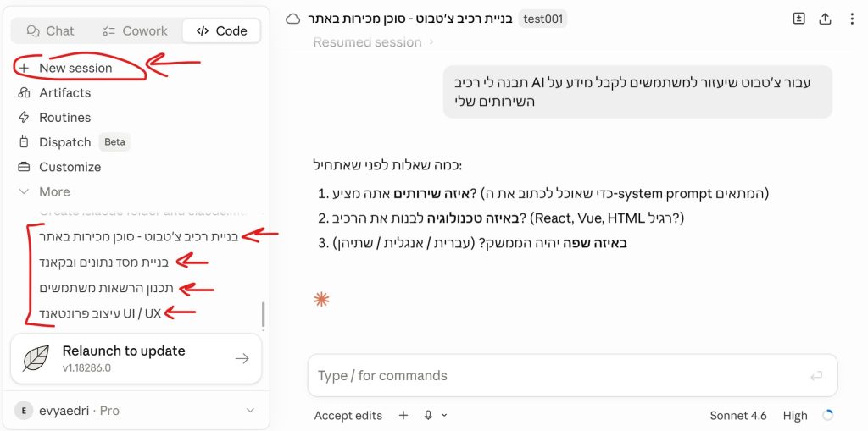This screenshot has width=868, height=431.
Task: Click the user message bubble about AI chatbot
Action: click(x=637, y=91)
